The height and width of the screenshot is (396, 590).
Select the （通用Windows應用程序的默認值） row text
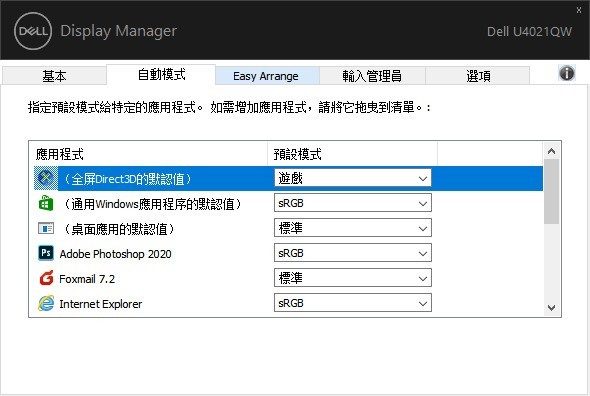point(152,204)
